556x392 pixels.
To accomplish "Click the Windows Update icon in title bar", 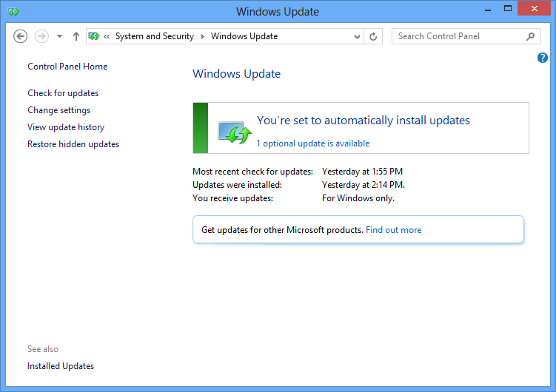I will [x=13, y=12].
